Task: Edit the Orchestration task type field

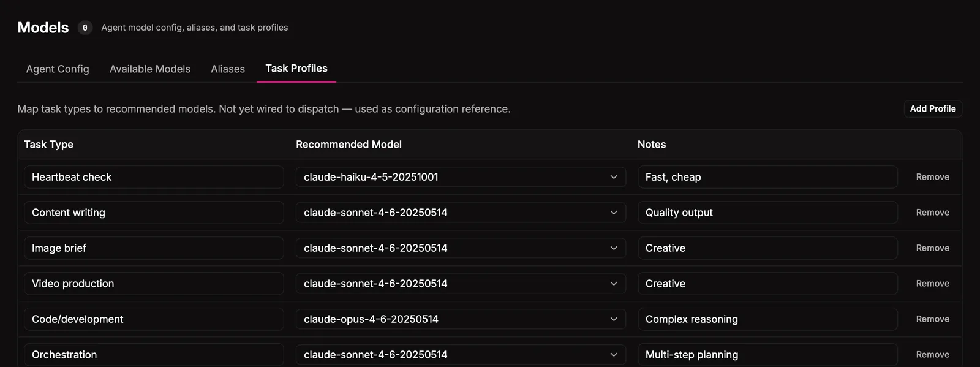Action: click(154, 355)
